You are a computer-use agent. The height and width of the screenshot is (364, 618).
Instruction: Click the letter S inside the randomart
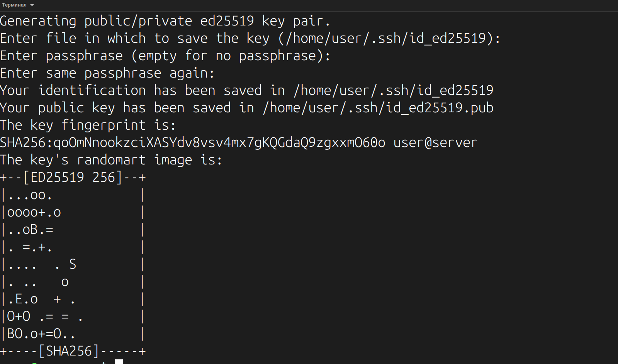coord(73,264)
